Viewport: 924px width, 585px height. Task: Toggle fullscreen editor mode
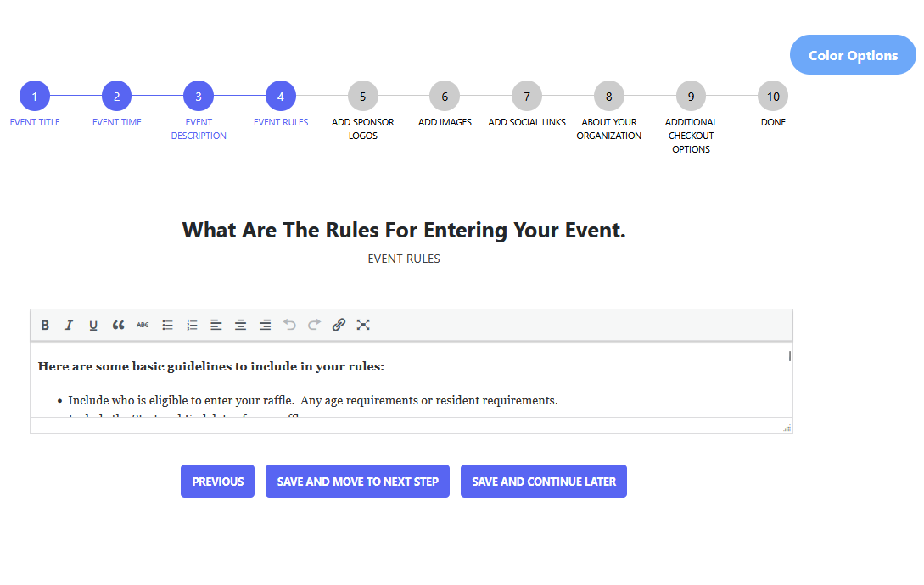click(x=363, y=325)
